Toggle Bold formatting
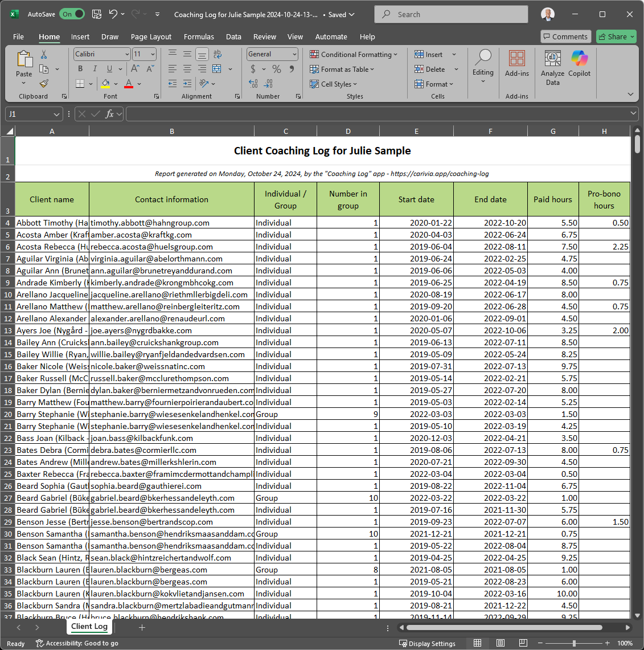This screenshot has height=650, width=644. click(80, 69)
